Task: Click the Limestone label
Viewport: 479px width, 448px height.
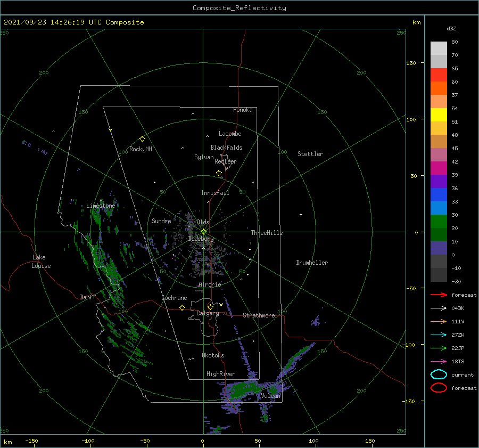Action: tap(101, 206)
